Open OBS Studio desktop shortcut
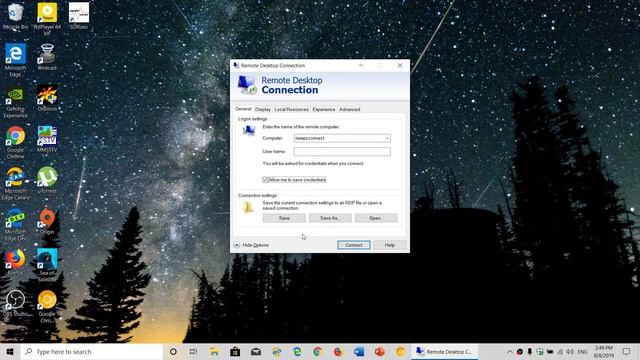This screenshot has width=640, height=360. pos(16,303)
